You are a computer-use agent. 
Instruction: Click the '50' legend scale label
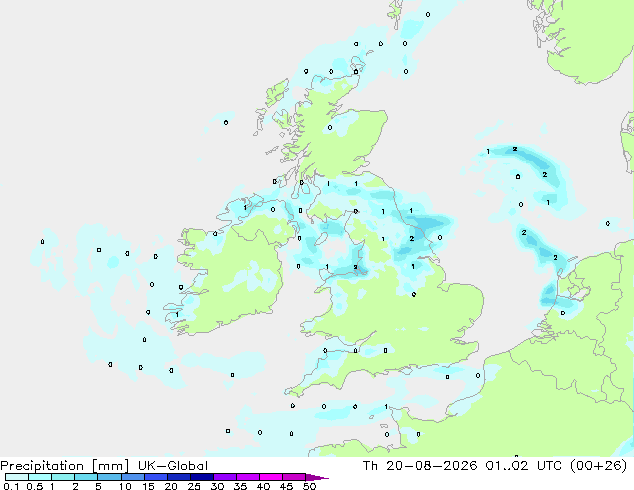[x=309, y=486]
